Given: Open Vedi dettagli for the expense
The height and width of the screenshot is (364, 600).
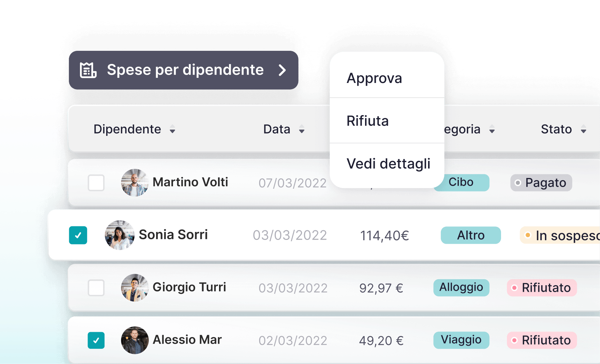Looking at the screenshot, I should 388,164.
